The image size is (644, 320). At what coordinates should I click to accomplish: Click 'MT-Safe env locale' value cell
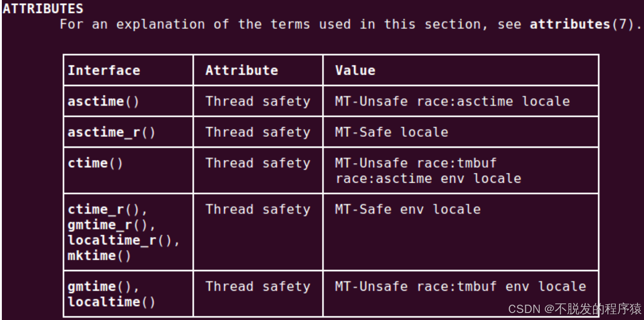tap(408, 210)
